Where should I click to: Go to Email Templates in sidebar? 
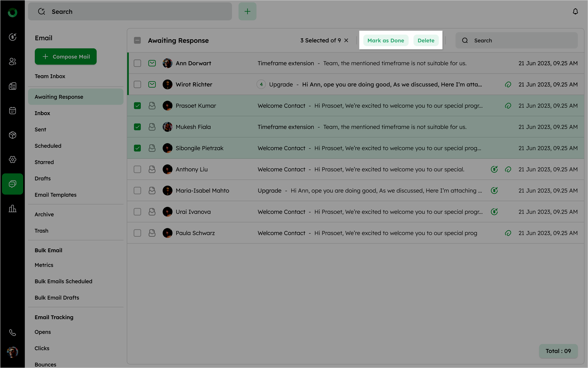click(x=55, y=195)
